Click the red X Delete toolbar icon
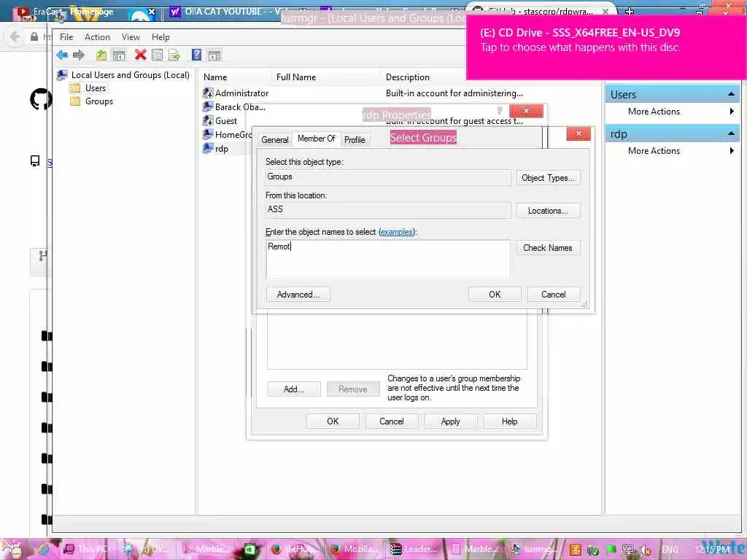The height and width of the screenshot is (560, 747). coord(140,55)
